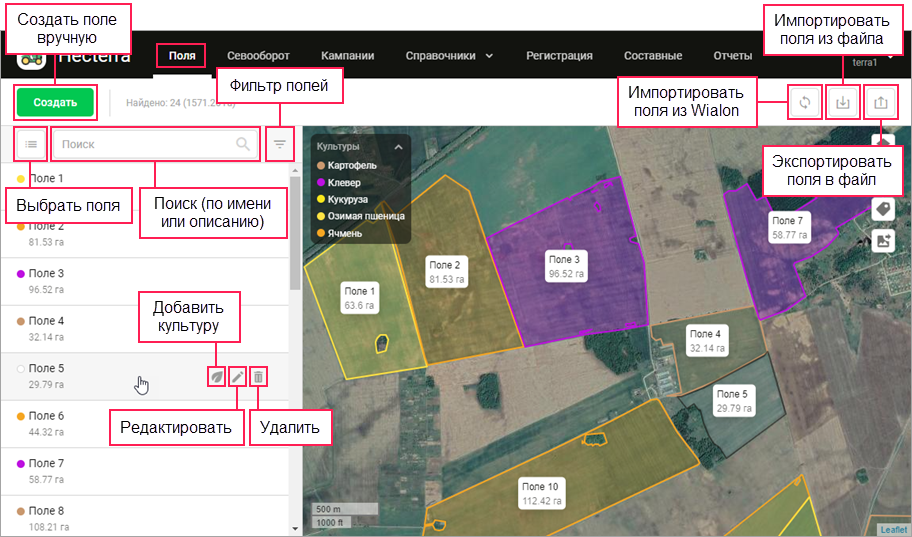Select Поле 6 in the list

tap(144, 424)
